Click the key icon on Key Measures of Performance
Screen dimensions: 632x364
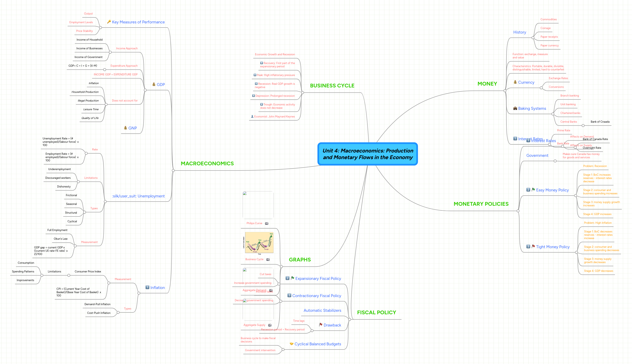point(109,22)
